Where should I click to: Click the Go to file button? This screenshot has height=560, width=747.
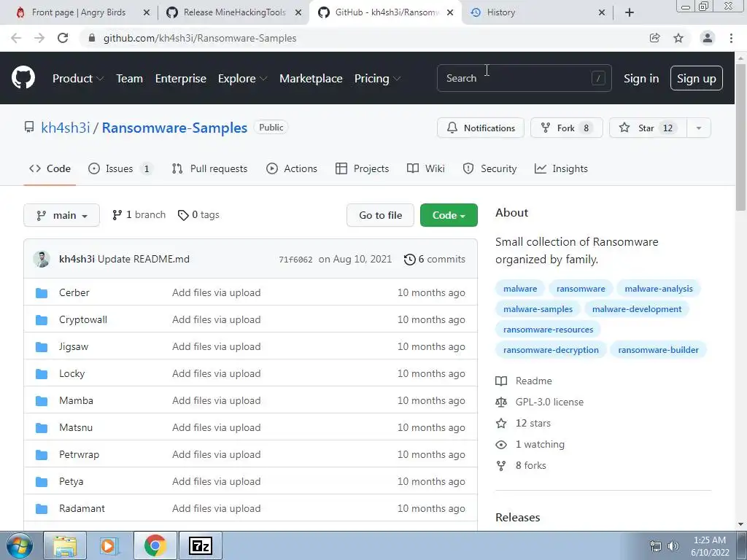tap(380, 215)
